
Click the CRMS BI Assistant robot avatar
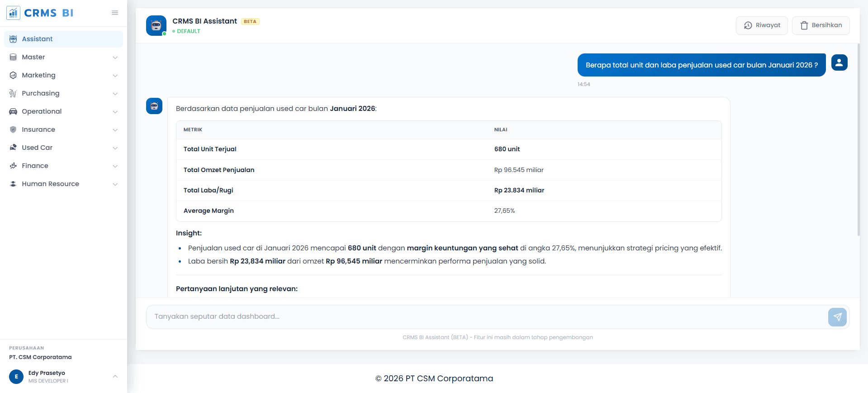tap(156, 26)
